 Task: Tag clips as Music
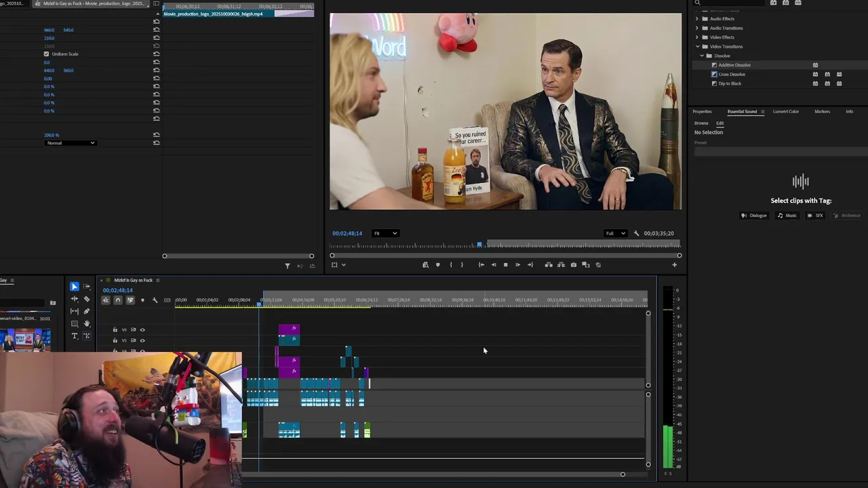(x=787, y=216)
